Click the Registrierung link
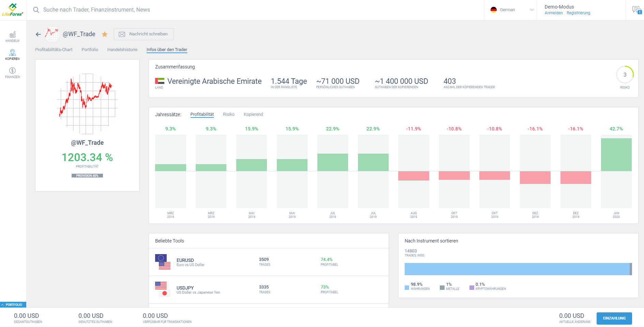Image resolution: width=644 pixels, height=327 pixels. [x=578, y=13]
